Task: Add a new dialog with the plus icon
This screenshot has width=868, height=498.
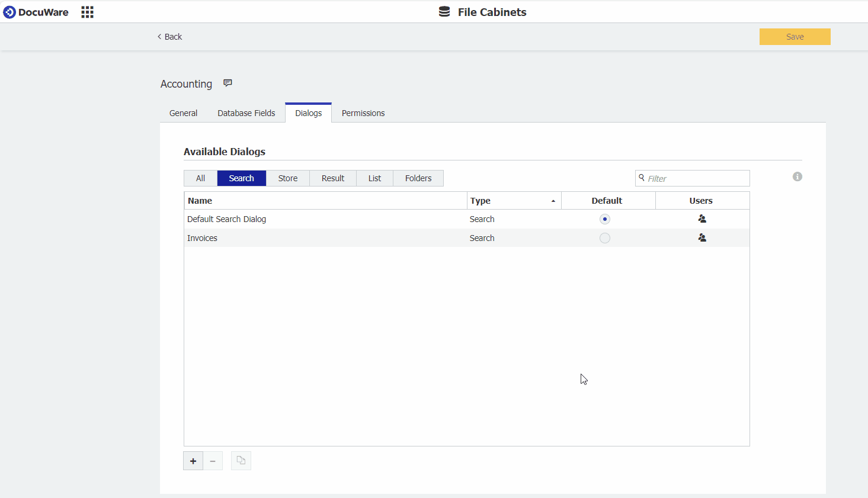Action: coord(193,460)
